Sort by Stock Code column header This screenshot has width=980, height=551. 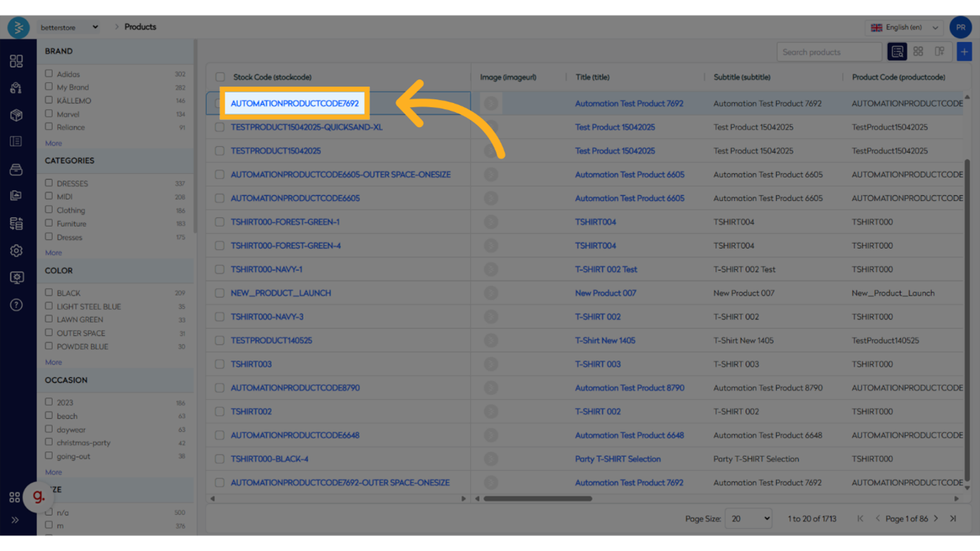tap(272, 77)
